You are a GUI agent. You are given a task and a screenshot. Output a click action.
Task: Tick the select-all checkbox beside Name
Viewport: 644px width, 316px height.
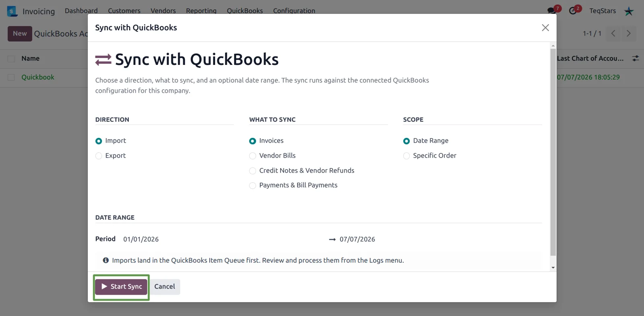click(x=11, y=59)
